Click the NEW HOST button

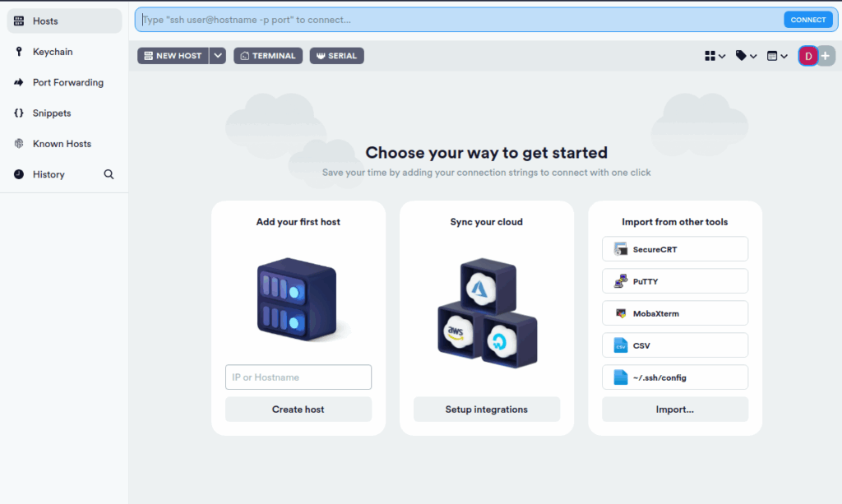click(173, 56)
